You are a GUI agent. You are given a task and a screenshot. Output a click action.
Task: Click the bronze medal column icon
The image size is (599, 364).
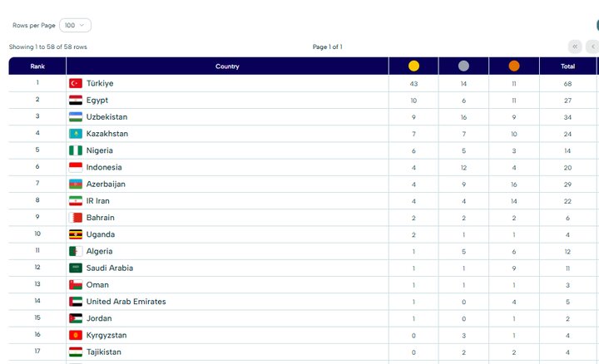[513, 66]
